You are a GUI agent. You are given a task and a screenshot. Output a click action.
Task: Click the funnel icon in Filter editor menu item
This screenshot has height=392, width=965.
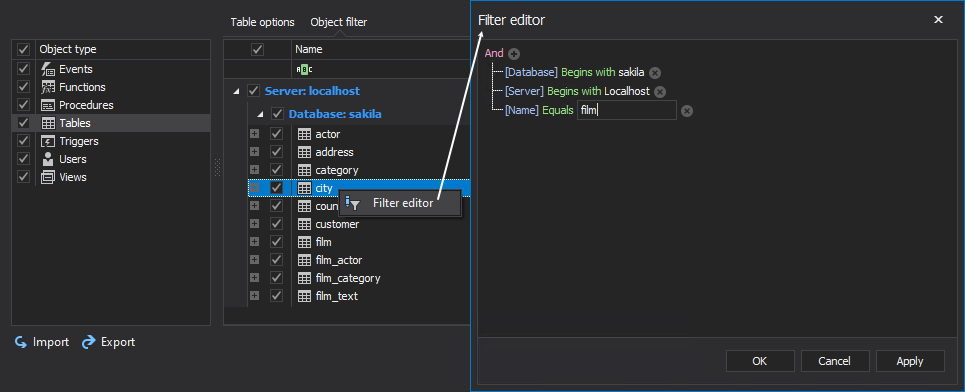(353, 203)
